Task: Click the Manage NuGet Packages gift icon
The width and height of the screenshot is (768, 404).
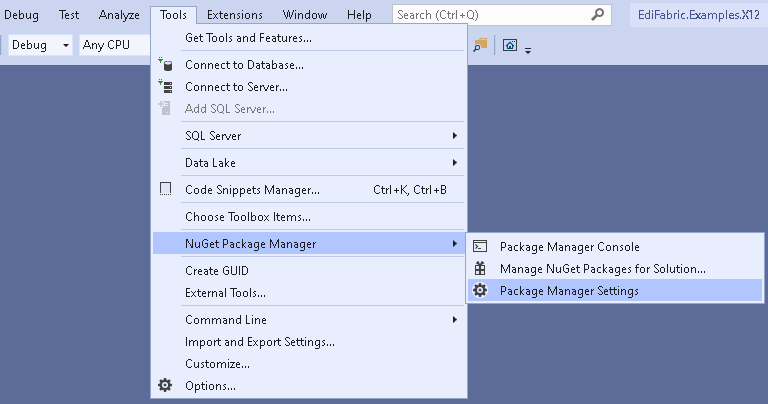Action: click(x=480, y=268)
